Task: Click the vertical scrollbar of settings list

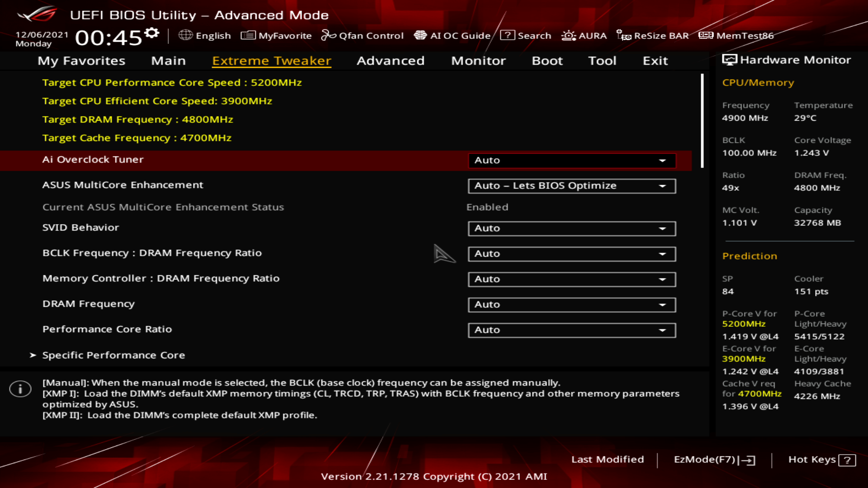Action: [x=702, y=121]
